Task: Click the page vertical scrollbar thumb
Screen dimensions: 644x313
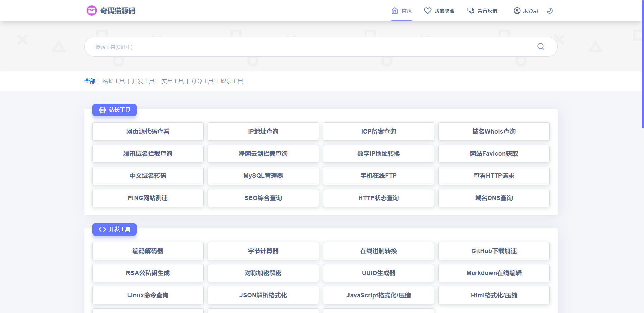Action: [x=643, y=64]
